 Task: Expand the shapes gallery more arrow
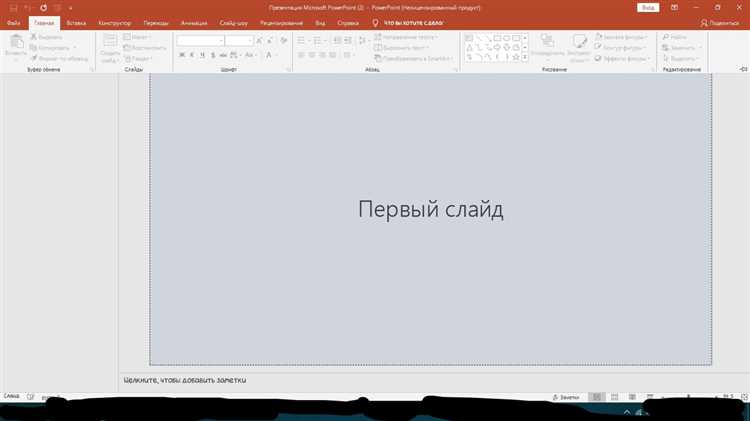point(525,57)
